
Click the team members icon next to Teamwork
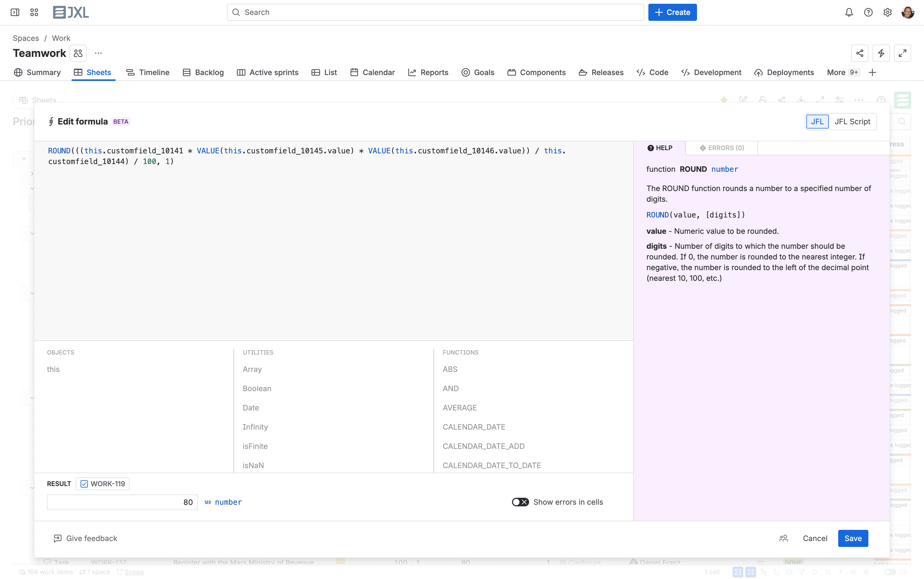coord(78,53)
